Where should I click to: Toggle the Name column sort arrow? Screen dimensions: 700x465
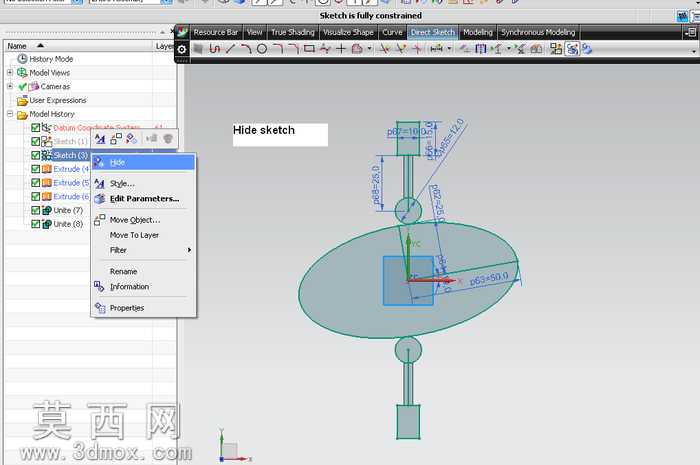[x=41, y=46]
